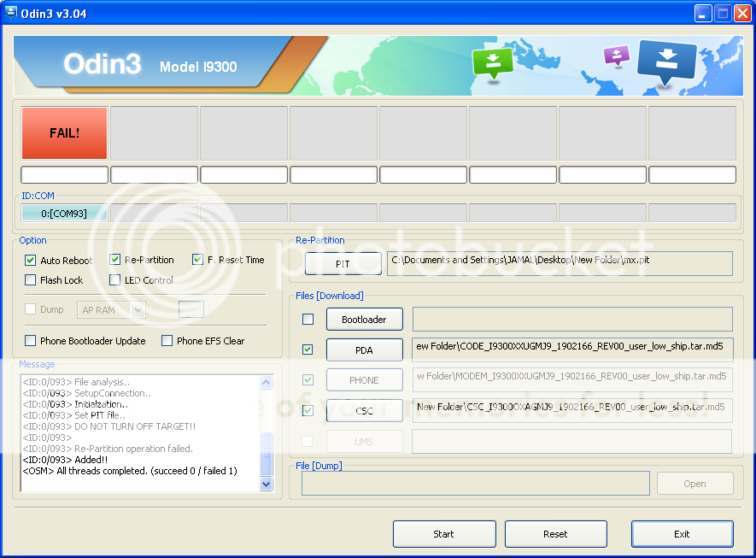Enable the Bootloader file checkbox
This screenshot has height=558, width=756.
tap(308, 319)
